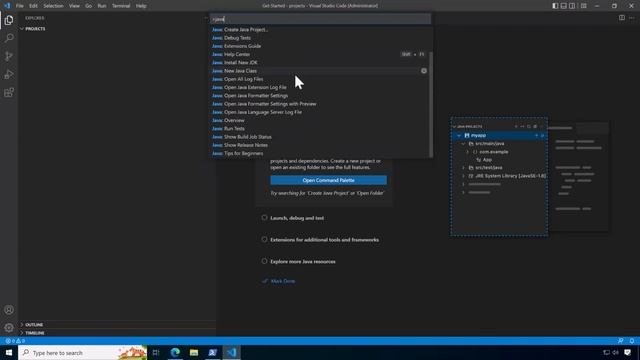Open the Extensions view
640x360 pixels.
tap(9, 92)
